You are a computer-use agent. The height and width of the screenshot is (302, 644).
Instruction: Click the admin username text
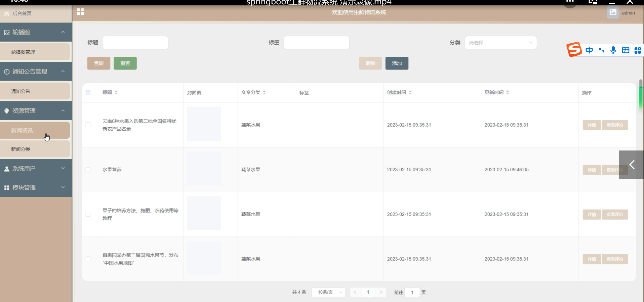(x=628, y=13)
